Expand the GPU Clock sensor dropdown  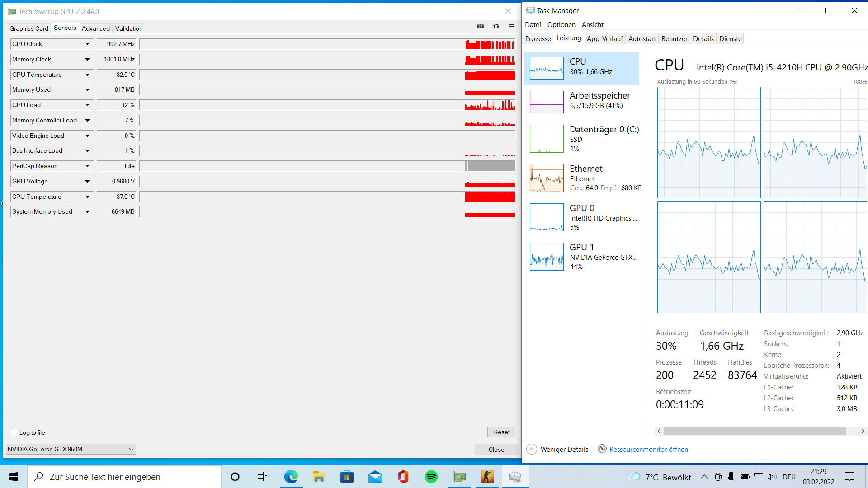coord(87,44)
